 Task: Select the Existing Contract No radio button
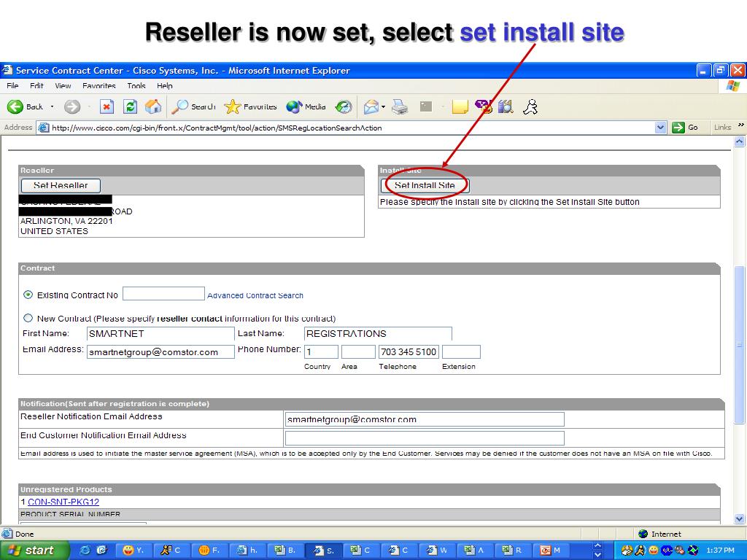point(28,295)
